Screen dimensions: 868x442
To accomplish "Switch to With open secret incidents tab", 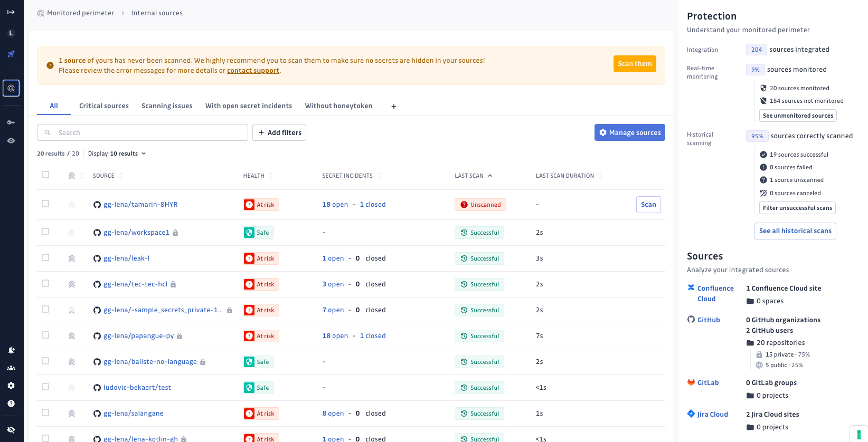I will pyautogui.click(x=249, y=106).
